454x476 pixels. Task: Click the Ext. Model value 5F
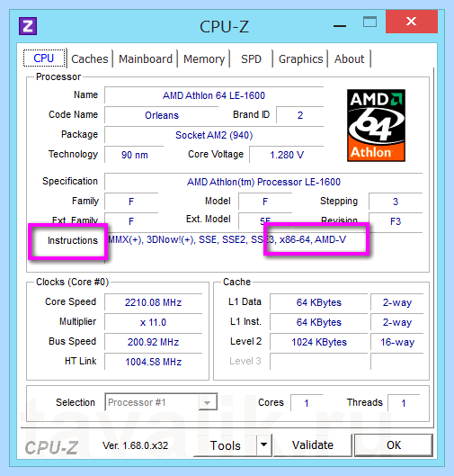tap(265, 221)
